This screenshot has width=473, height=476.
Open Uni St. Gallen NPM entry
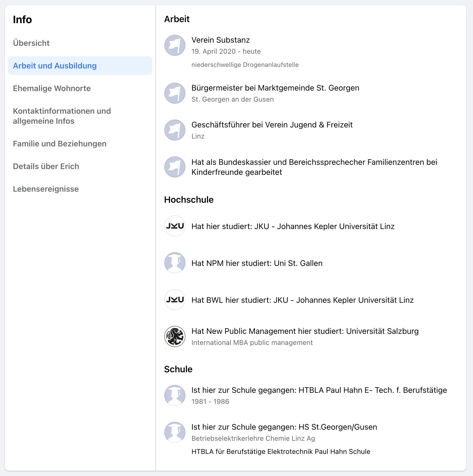click(257, 263)
